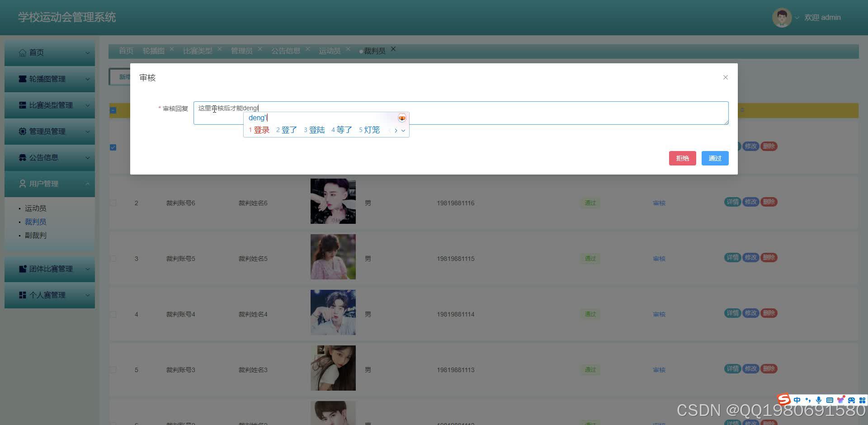The image size is (868, 425).
Task: Click the 轮播图管理 carousel icon in sidebar
Action: [23, 79]
